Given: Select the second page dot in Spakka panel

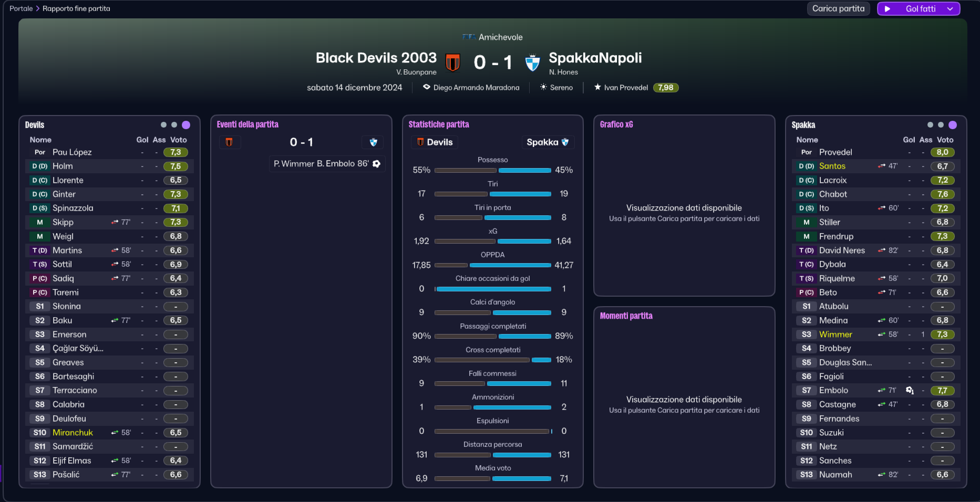Looking at the screenshot, I should [x=941, y=125].
